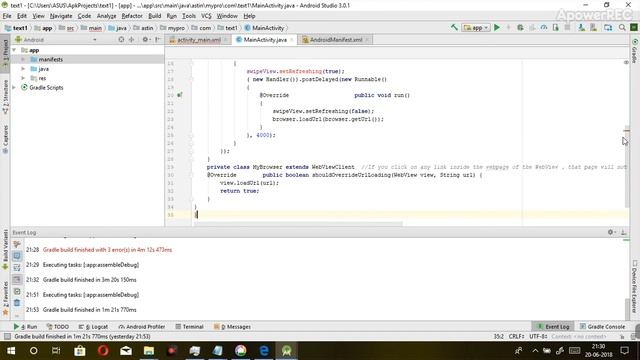Viewport: 640px width, 360px height.
Task: Click the override gutter icon at run() line
Action: coord(180,95)
